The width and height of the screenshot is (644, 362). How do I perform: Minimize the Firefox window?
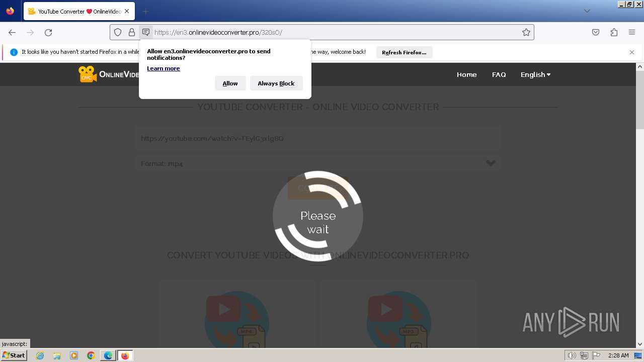coord(621,4)
